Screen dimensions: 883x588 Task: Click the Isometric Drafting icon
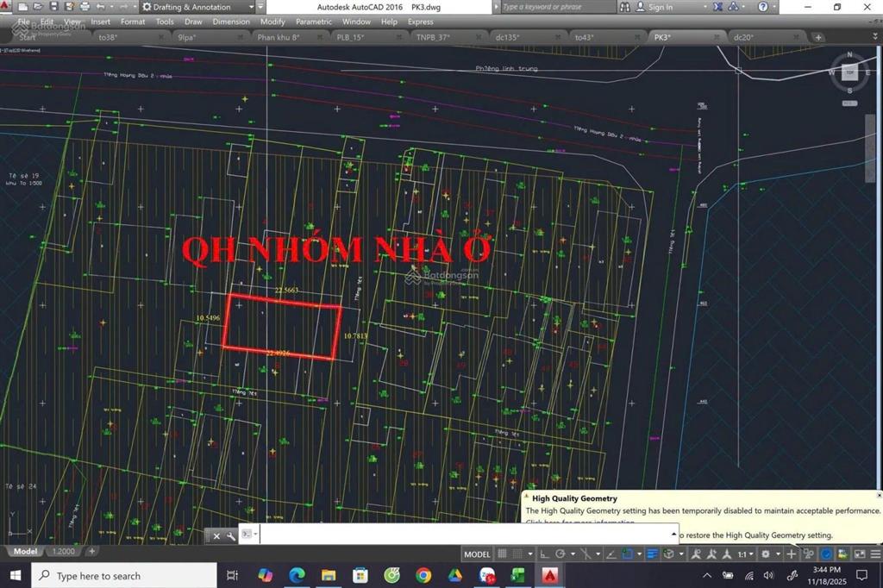pos(586,554)
